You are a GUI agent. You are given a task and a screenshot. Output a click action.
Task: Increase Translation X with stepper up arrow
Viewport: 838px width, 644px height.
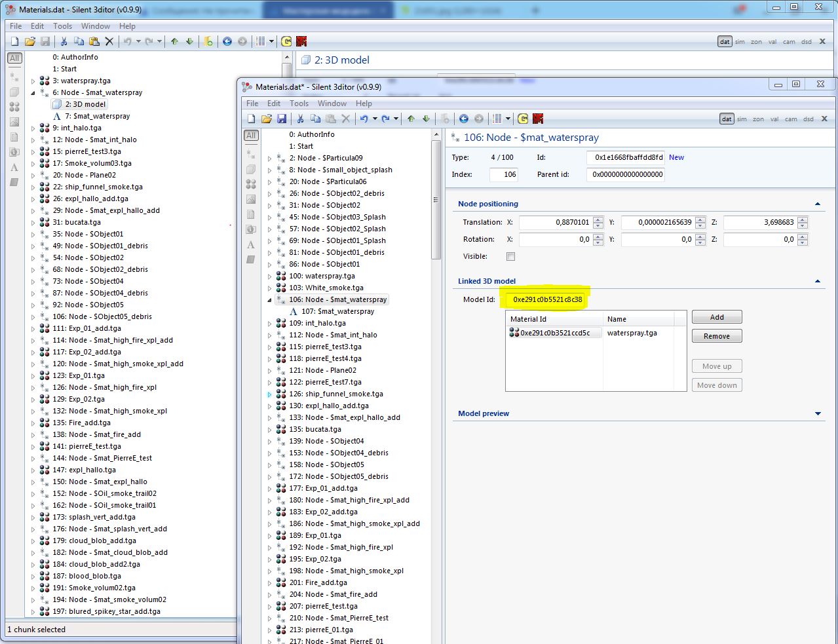(598, 219)
